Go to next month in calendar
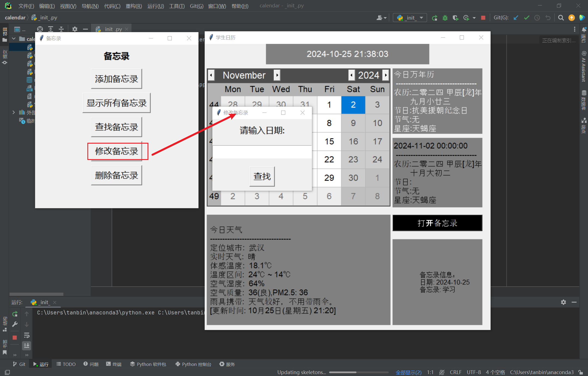 tap(277, 75)
